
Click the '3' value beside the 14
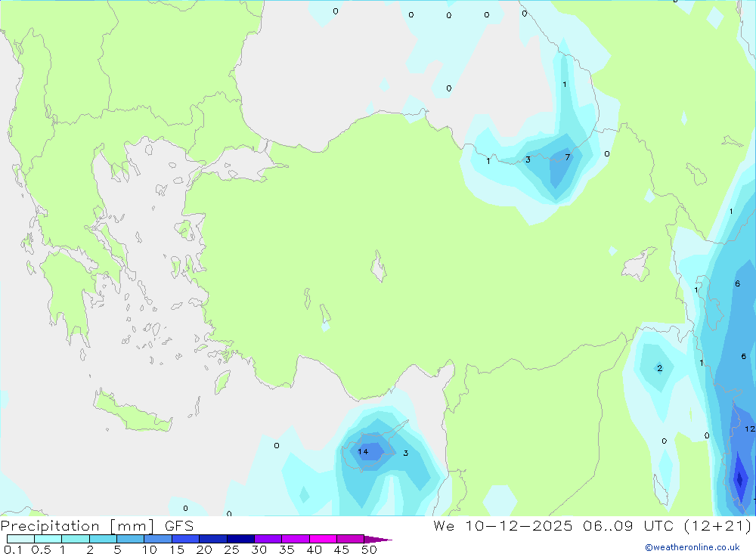click(406, 453)
